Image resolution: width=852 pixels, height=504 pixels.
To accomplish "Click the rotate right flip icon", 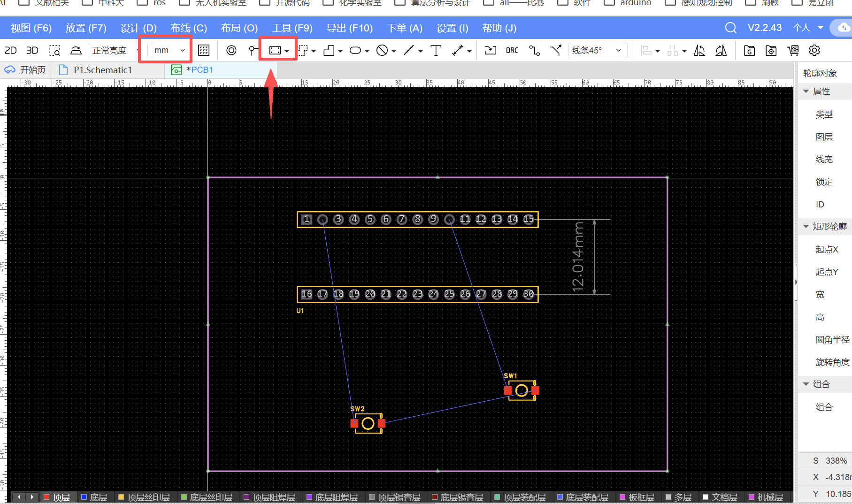I will click(721, 50).
